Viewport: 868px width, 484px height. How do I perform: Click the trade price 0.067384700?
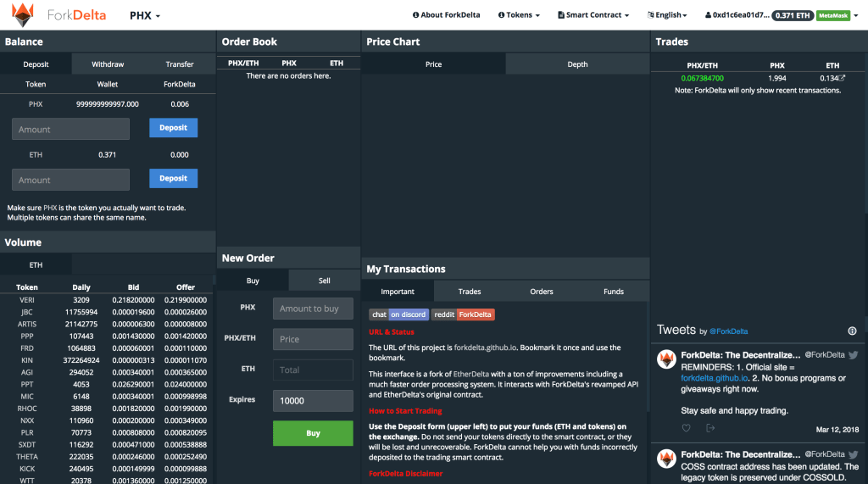pos(702,78)
